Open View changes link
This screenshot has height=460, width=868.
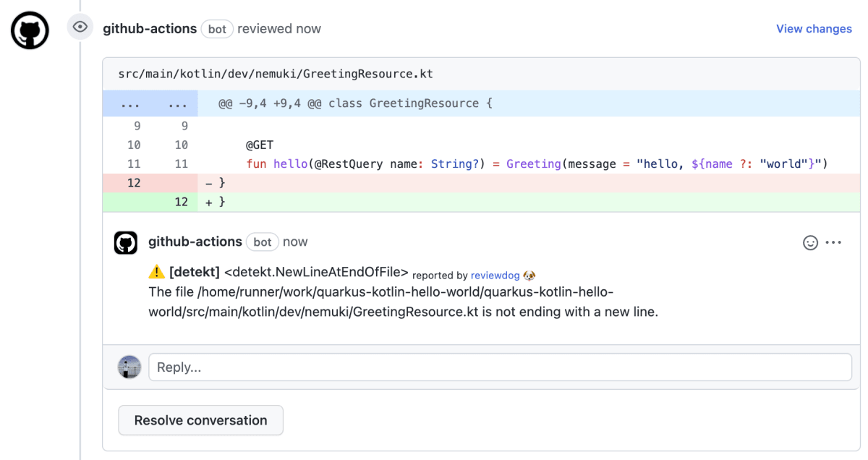[814, 29]
